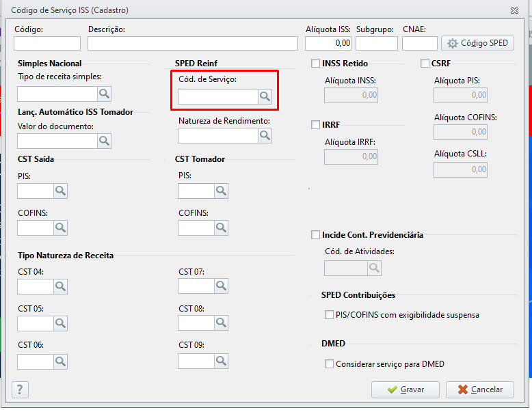The height and width of the screenshot is (412, 532).
Task: Check the CSRF option
Action: [425, 64]
